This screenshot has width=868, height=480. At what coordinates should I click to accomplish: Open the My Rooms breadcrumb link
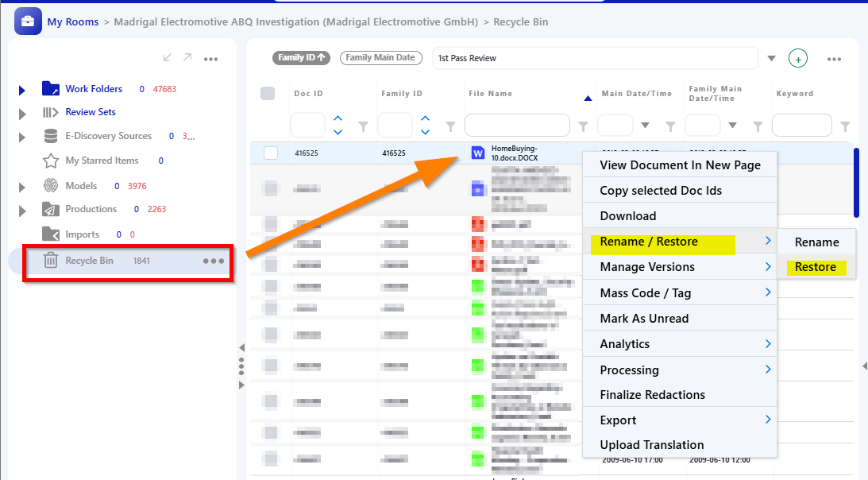click(x=73, y=21)
